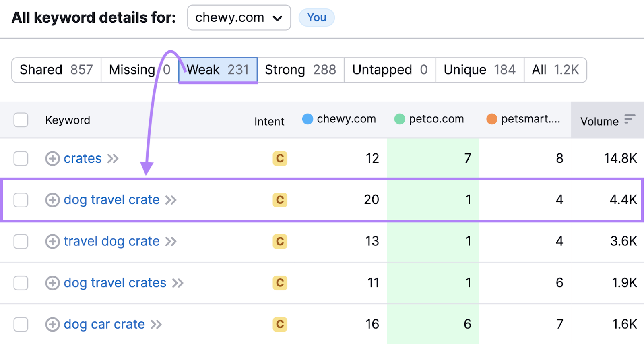Open the chewy.com domain dropdown
Viewport: 644px width, 344px height.
pos(239,17)
